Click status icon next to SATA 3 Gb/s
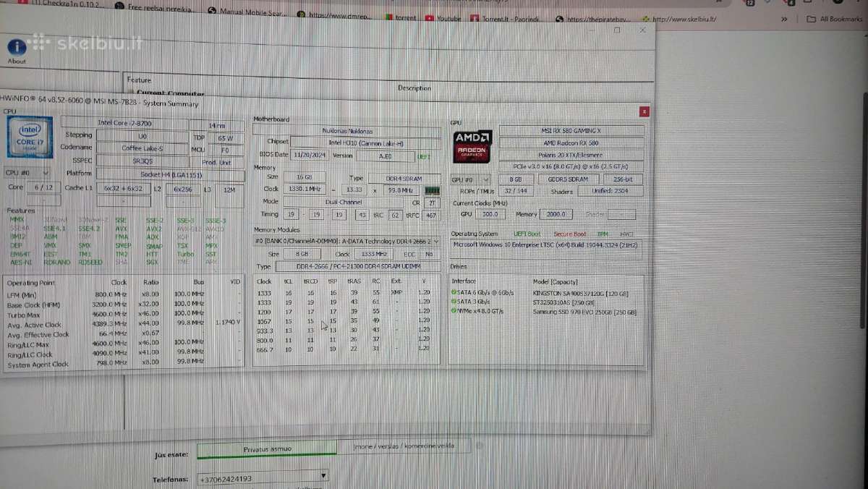The height and width of the screenshot is (489, 868). [454, 302]
